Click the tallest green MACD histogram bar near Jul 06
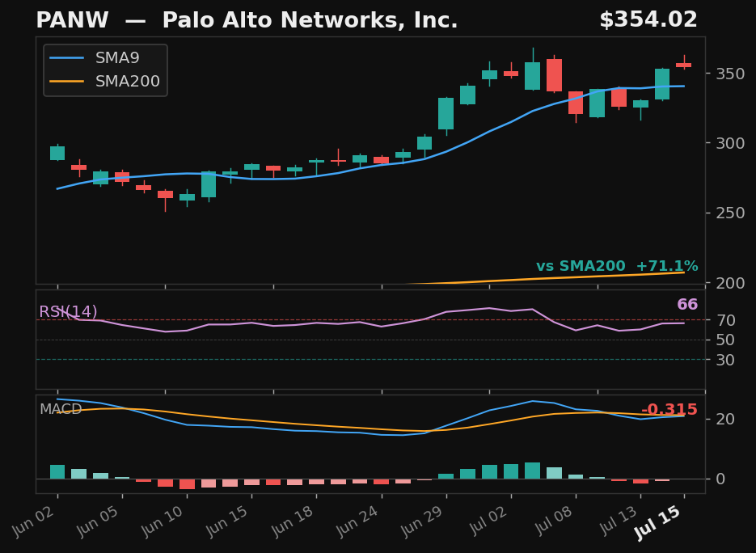Viewport: 756px width, 553px height. point(532,471)
